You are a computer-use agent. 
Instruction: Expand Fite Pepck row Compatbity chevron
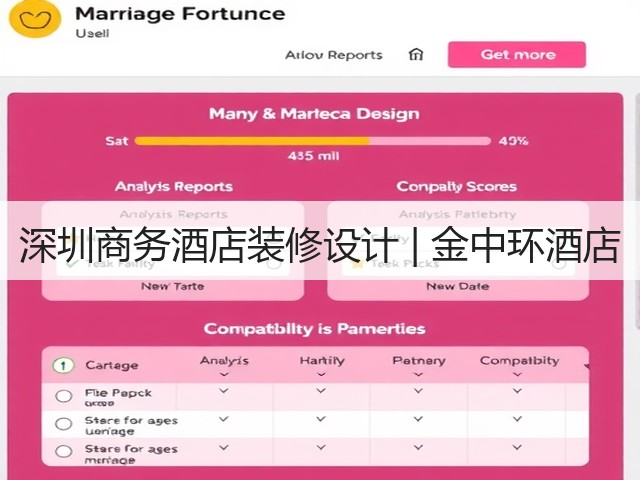tap(518, 391)
